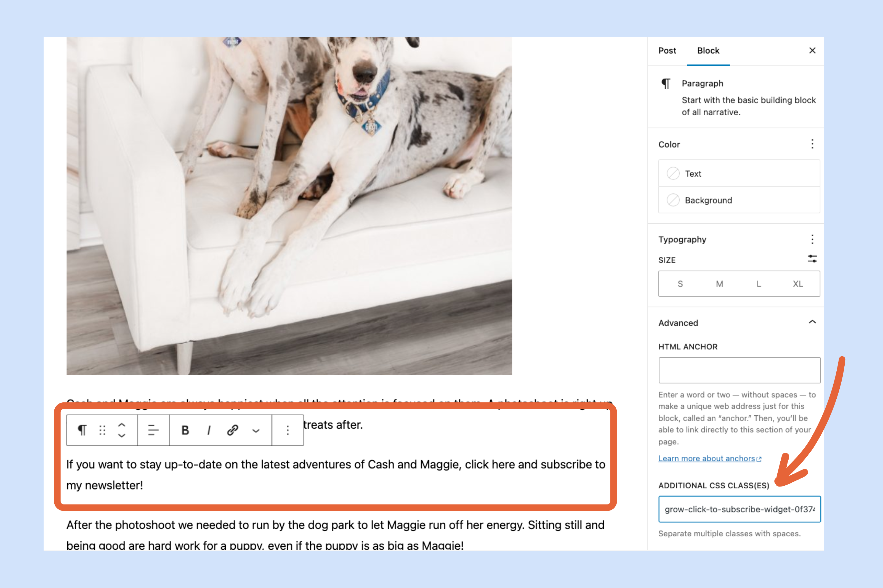Pick Background color swatch
Image resolution: width=883 pixels, height=588 pixels.
tap(673, 200)
